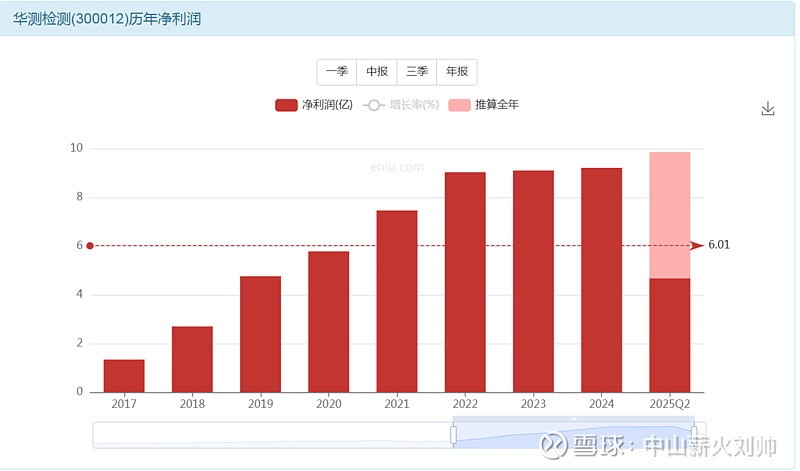Image resolution: width=800 pixels, height=471 pixels.
Task: Switch to the 一季 report tab
Action: [337, 71]
